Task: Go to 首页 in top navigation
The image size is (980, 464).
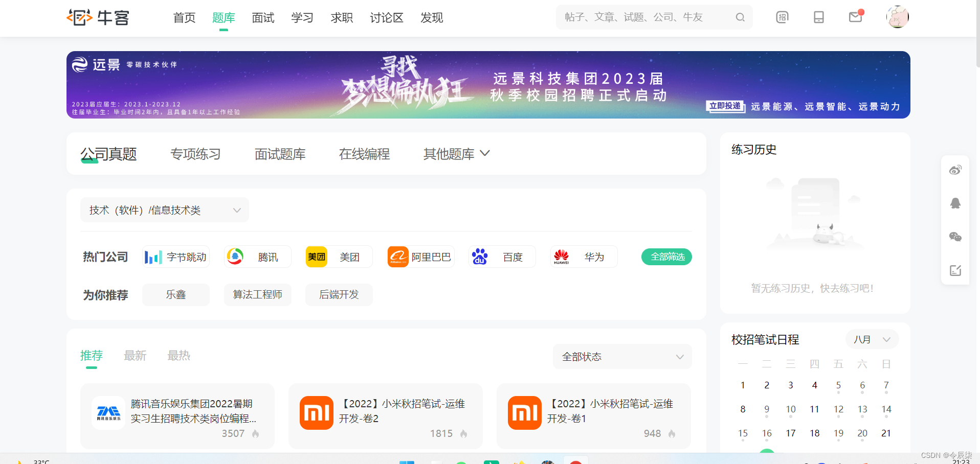Action: tap(184, 18)
